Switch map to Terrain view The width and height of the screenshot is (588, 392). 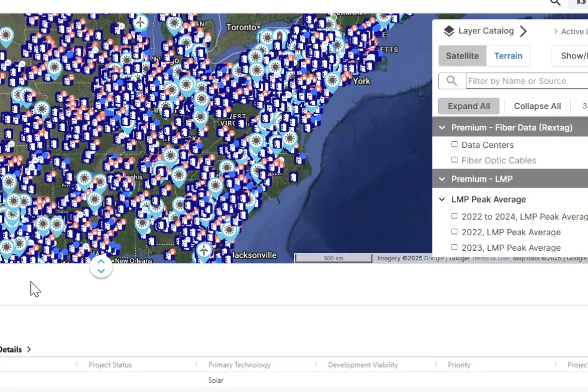(508, 56)
